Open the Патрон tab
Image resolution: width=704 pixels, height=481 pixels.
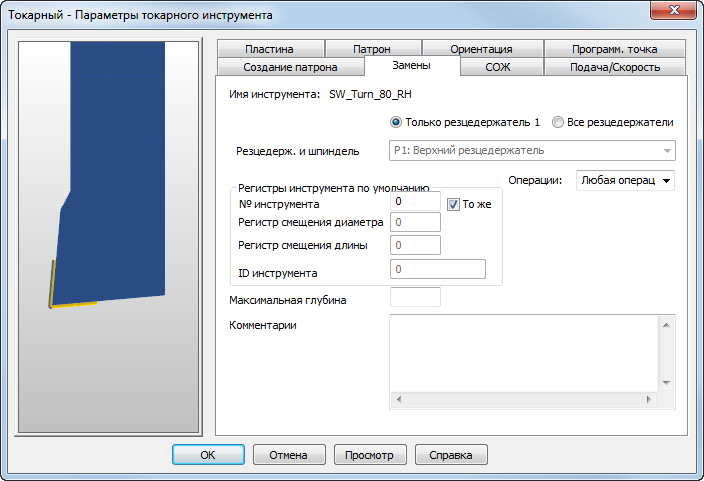point(372,49)
